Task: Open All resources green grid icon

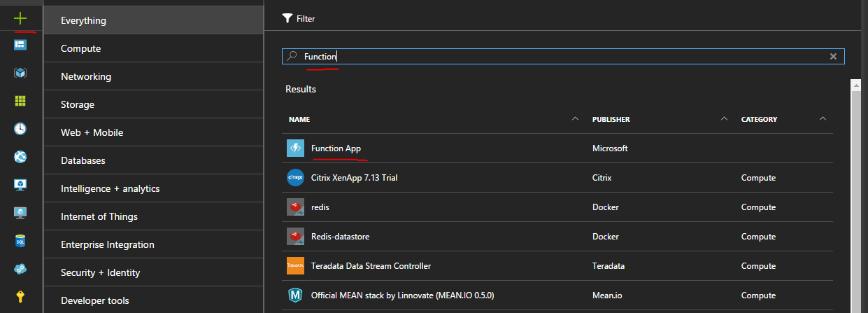Action: [20, 101]
